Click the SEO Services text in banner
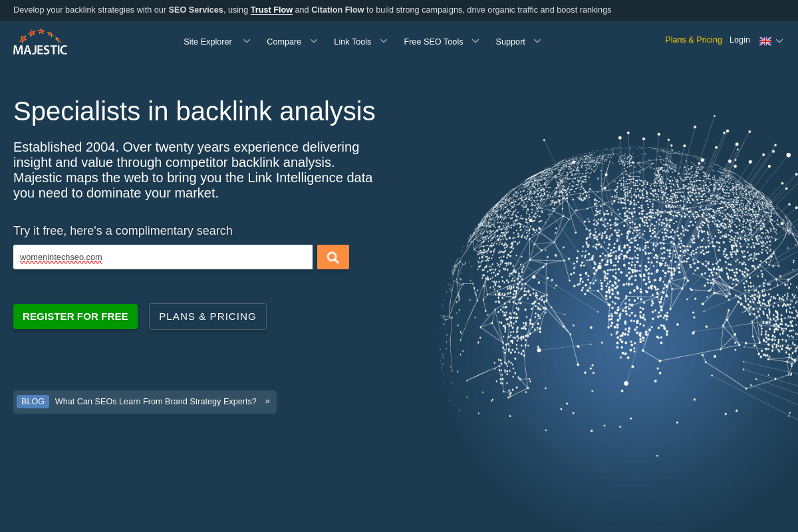Screen dimensions: 798x532 click(196, 10)
